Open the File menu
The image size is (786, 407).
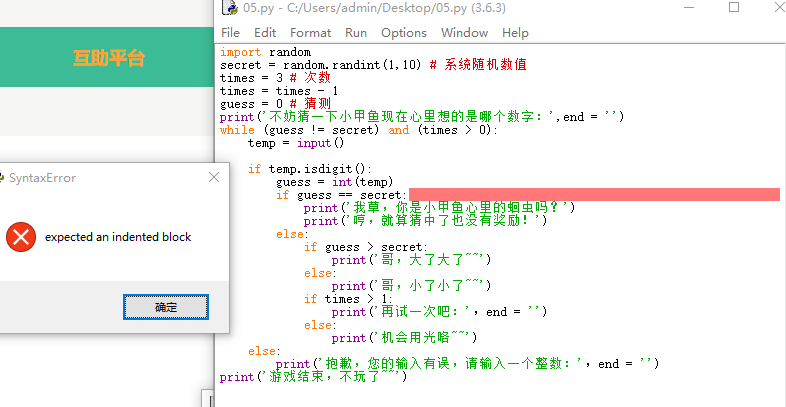point(230,32)
